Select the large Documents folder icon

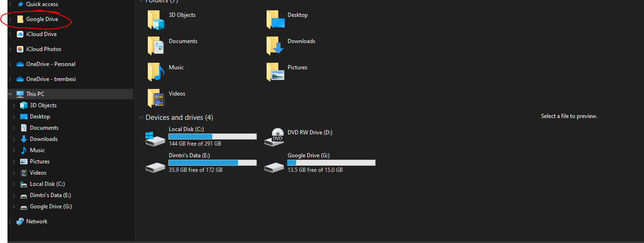pos(156,46)
